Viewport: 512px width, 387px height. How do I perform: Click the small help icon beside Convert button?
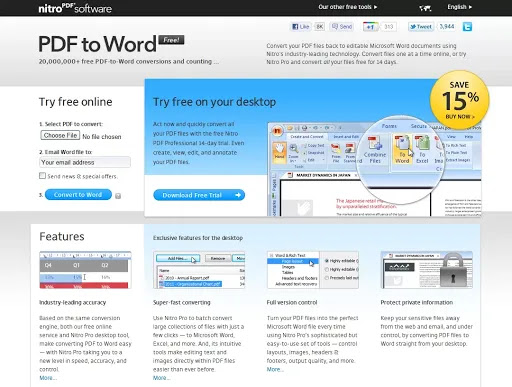pos(118,196)
